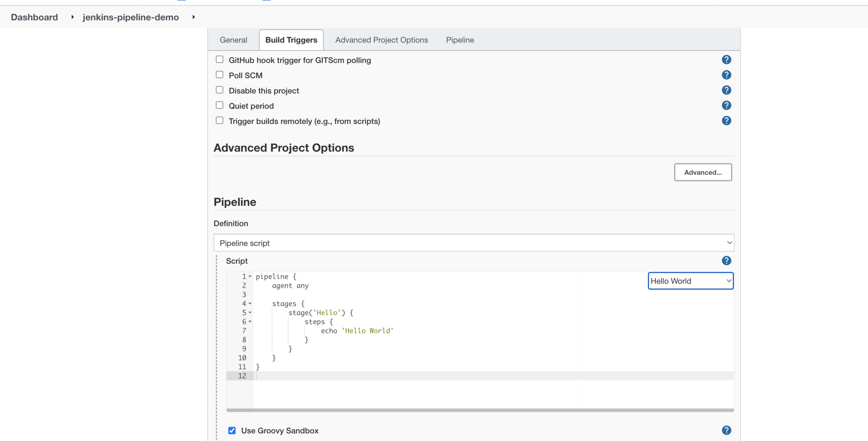Show help for Disable this project
This screenshot has height=441, width=868.
[x=726, y=90]
